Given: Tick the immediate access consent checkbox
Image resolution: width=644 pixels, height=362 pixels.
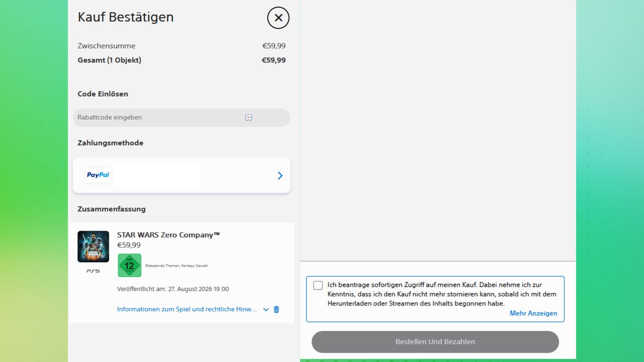Looking at the screenshot, I should [318, 285].
